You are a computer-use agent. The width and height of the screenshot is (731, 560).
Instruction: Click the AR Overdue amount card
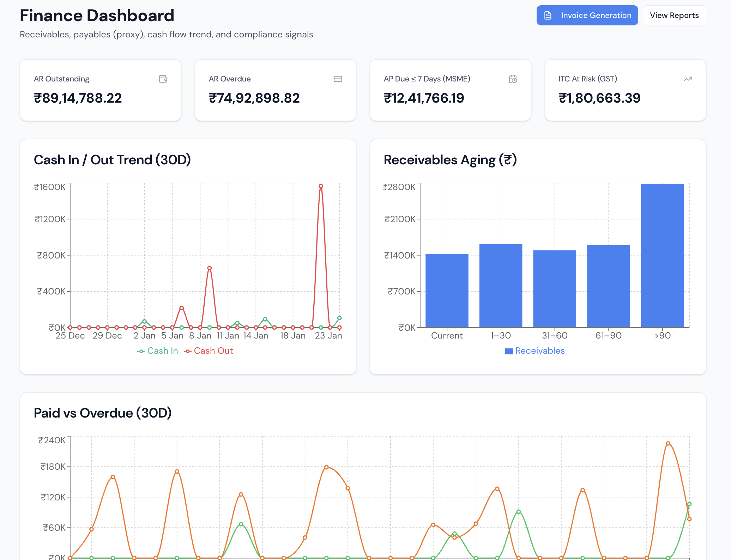point(275,90)
